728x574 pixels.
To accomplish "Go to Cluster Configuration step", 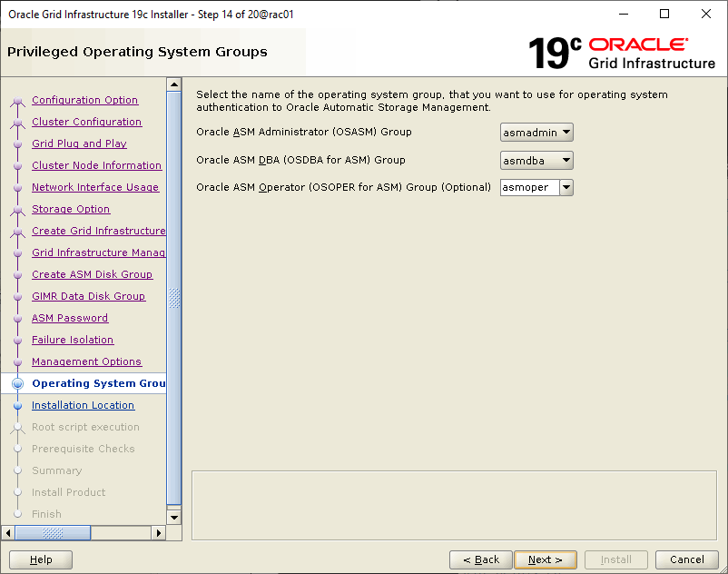I will 86,122.
